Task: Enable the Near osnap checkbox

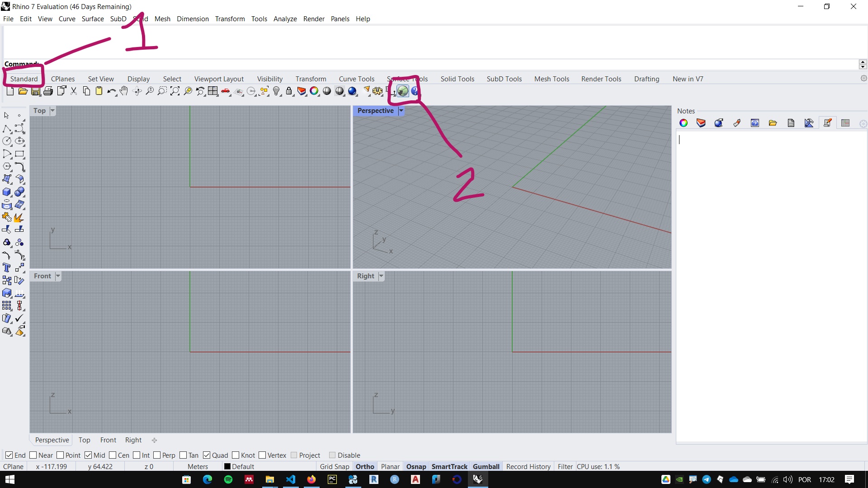Action: tap(33, 455)
